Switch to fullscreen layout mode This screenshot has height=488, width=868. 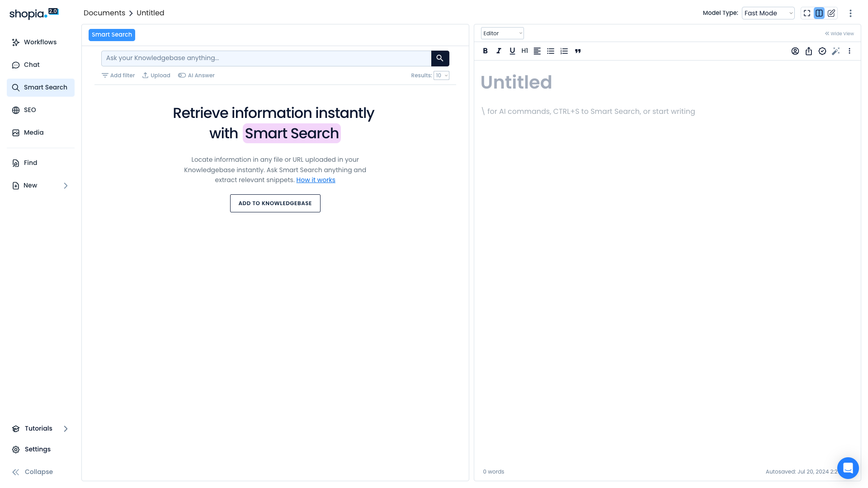[807, 13]
